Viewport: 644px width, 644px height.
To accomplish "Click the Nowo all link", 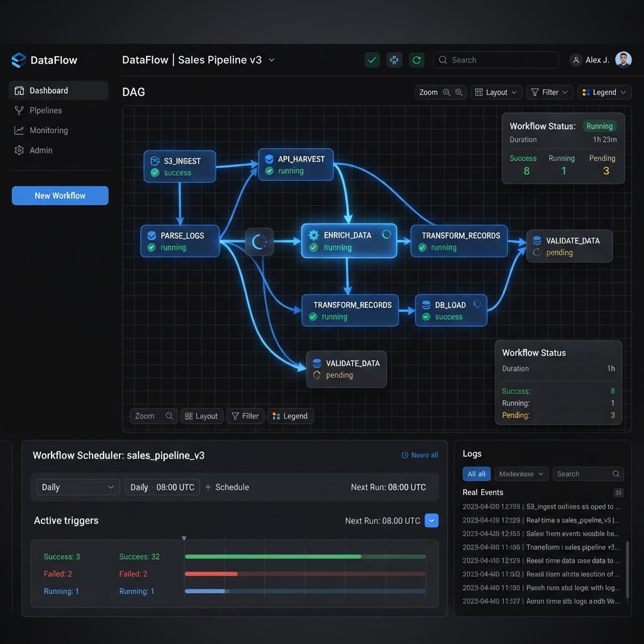I will pos(419,455).
